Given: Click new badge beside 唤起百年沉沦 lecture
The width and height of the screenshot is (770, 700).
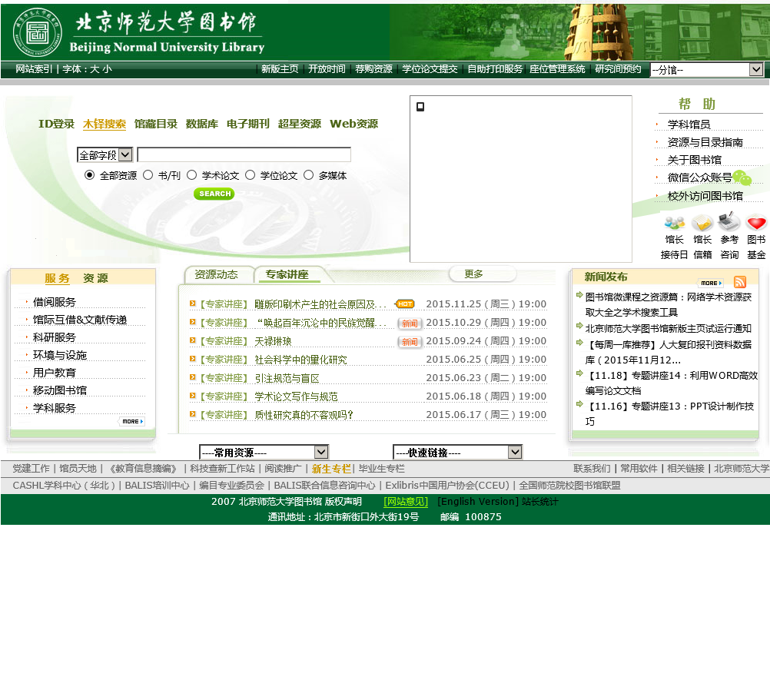Looking at the screenshot, I should [x=410, y=323].
